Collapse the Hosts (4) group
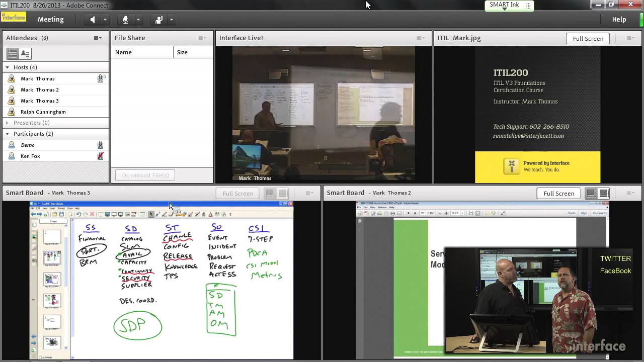The image size is (644, 362). (7, 67)
